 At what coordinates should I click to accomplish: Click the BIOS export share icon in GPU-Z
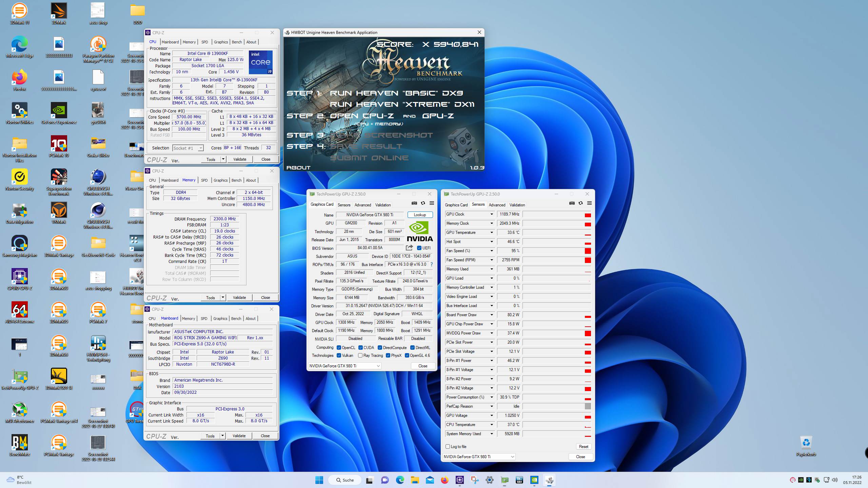409,248
